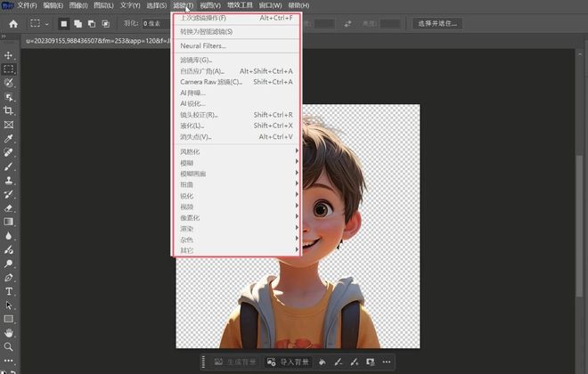
Task: Select the Hand tool
Action: point(8,333)
